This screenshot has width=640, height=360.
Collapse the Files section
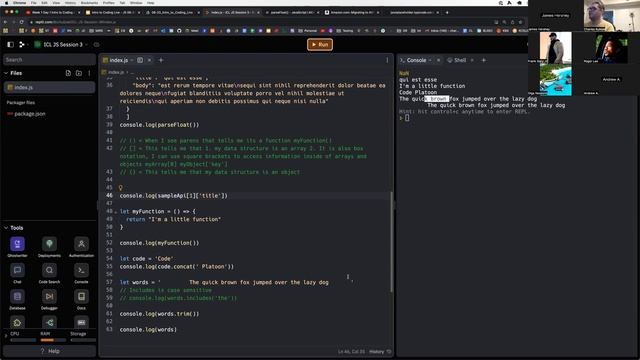point(6,73)
